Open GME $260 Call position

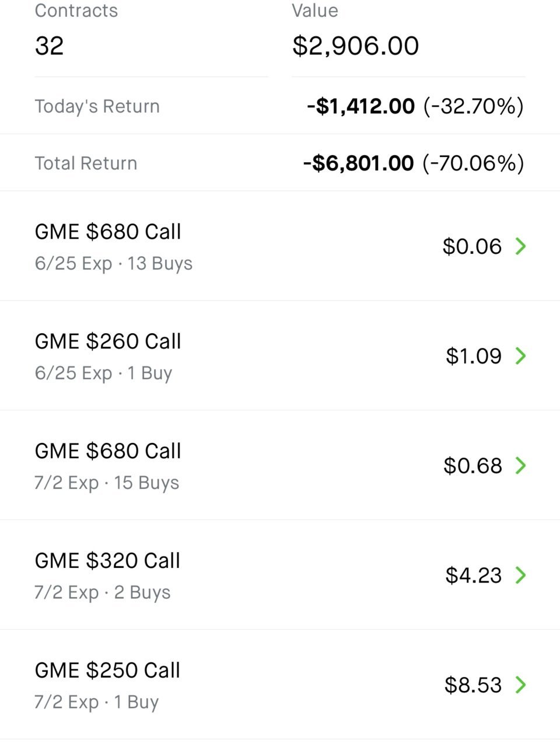click(280, 356)
